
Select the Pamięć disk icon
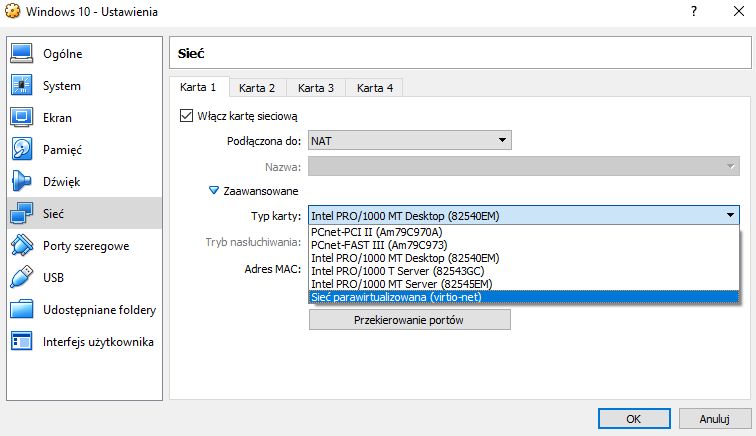tap(22, 149)
